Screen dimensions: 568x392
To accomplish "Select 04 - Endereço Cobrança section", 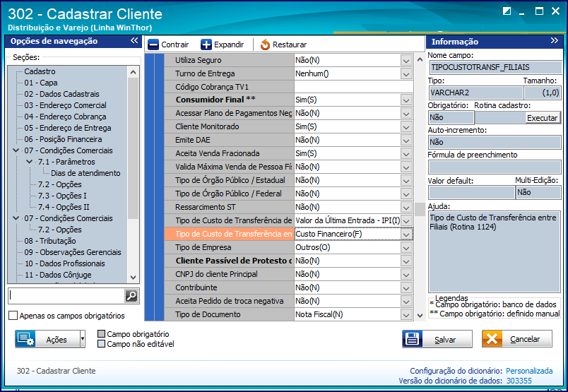I will click(65, 117).
